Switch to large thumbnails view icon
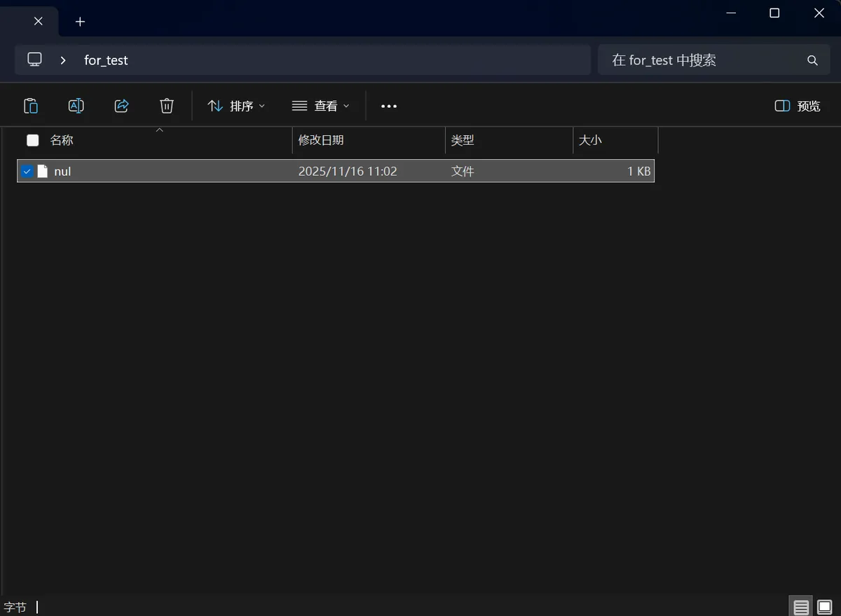 [x=824, y=607]
